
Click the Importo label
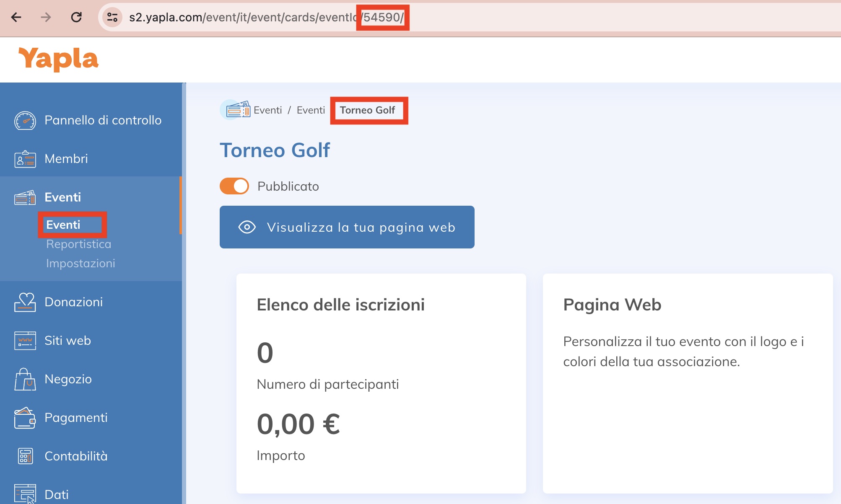pyautogui.click(x=281, y=455)
